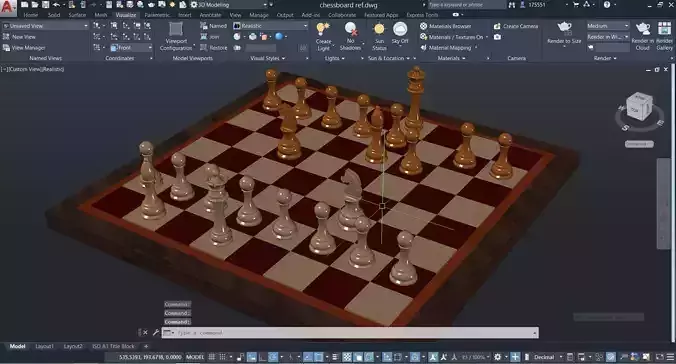
Task: Click the Join viewports button
Action: point(210,37)
